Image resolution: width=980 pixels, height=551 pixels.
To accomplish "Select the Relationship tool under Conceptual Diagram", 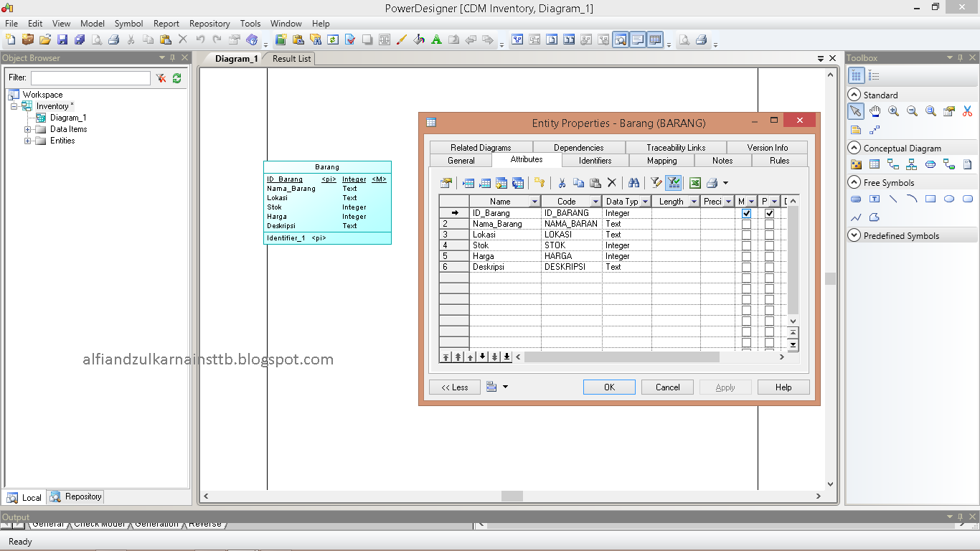I will 894,164.
